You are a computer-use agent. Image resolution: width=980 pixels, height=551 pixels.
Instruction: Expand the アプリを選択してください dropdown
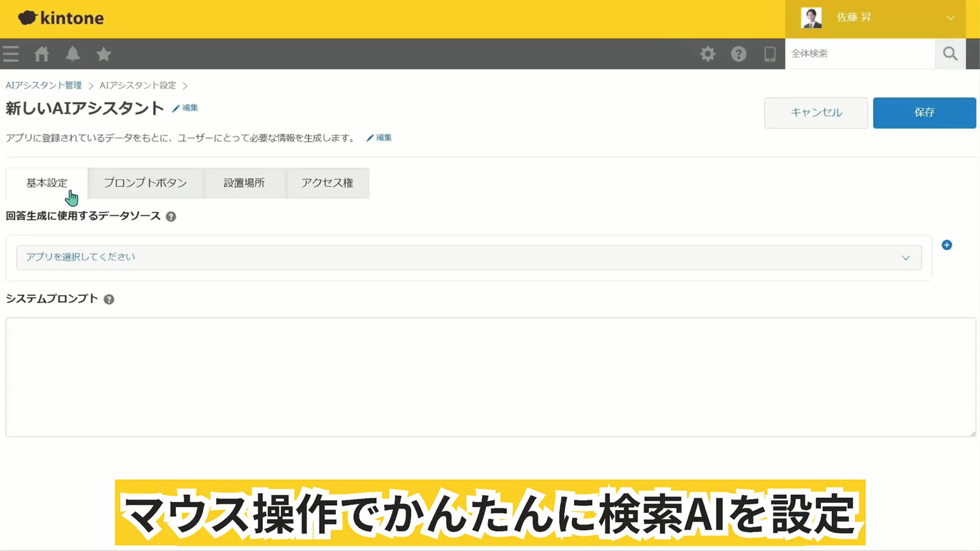[x=469, y=258]
